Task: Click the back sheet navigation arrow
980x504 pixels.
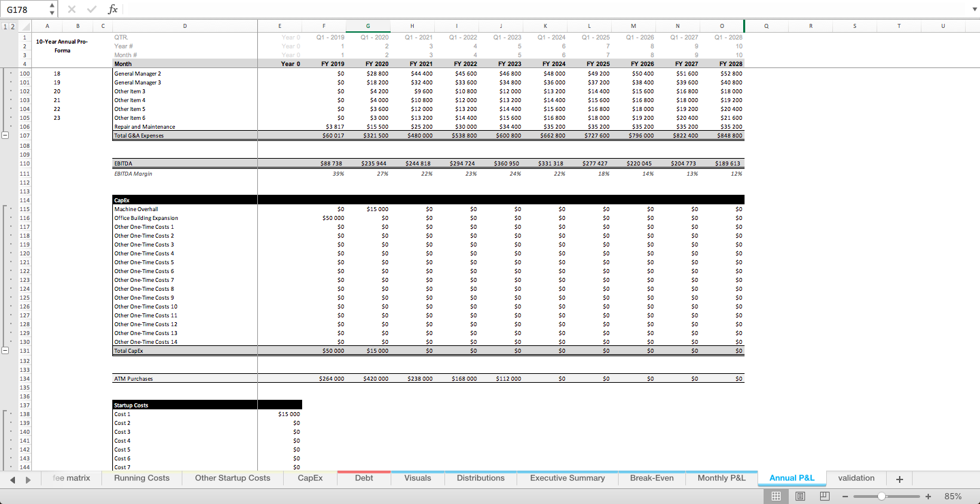Action: click(13, 479)
